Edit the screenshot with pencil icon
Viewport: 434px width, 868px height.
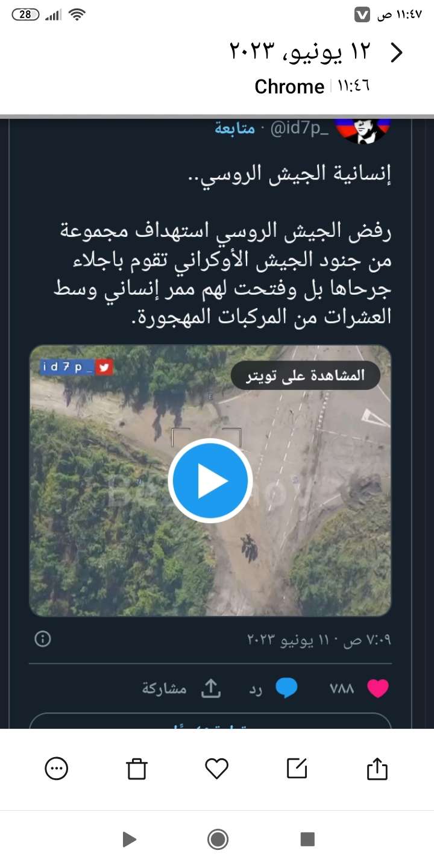point(297,769)
